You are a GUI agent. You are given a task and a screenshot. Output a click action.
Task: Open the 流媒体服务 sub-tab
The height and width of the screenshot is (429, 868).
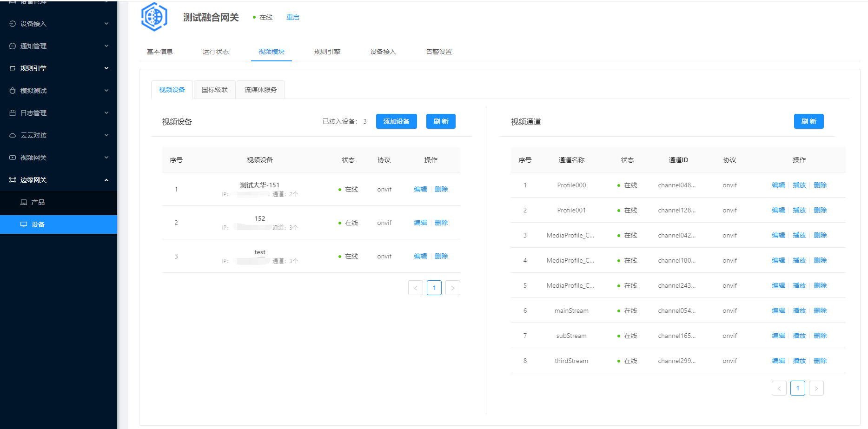point(260,90)
